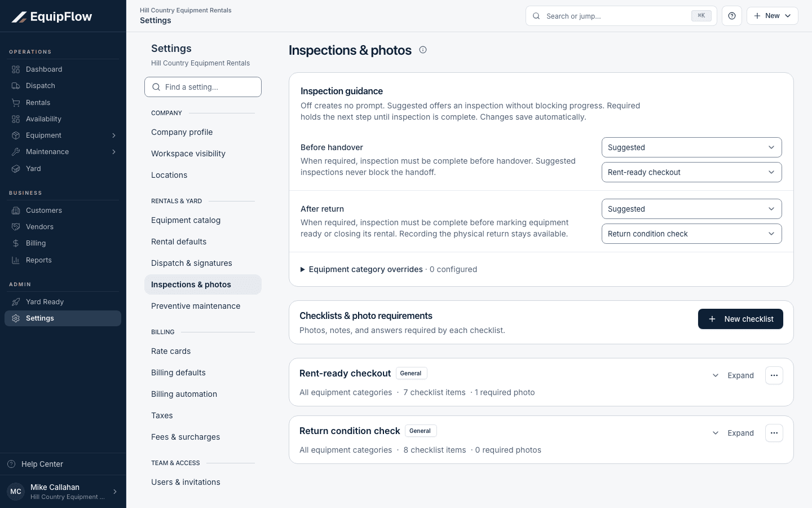Open Preventive maintenance settings
This screenshot has width=812, height=508.
point(203,306)
